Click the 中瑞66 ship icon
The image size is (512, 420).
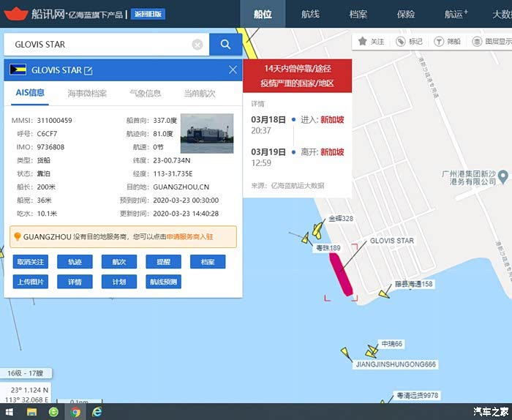point(373,350)
